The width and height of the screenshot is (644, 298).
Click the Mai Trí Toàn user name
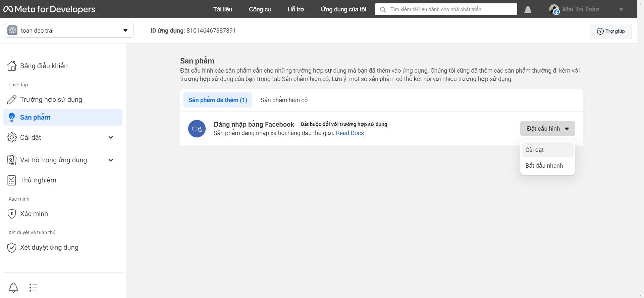581,9
